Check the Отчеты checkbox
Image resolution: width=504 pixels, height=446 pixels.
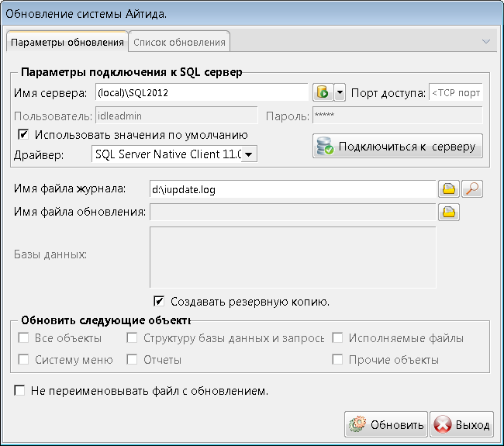(x=132, y=359)
